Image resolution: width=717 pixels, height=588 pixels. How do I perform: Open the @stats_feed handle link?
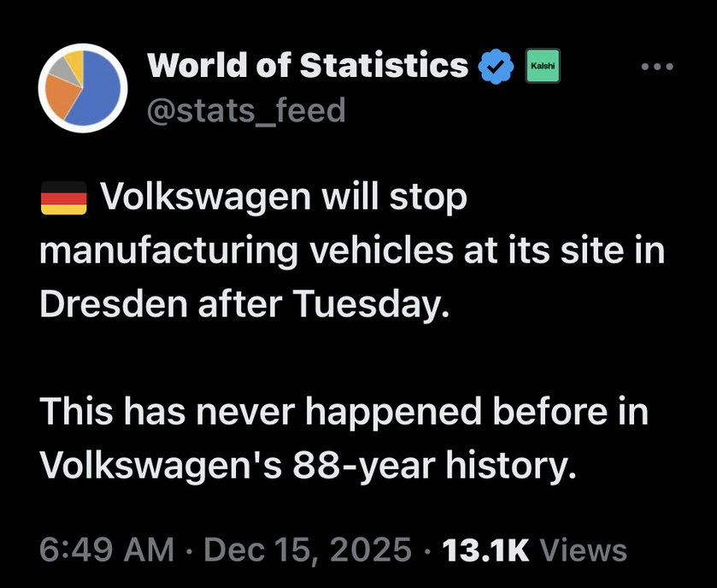click(x=246, y=109)
